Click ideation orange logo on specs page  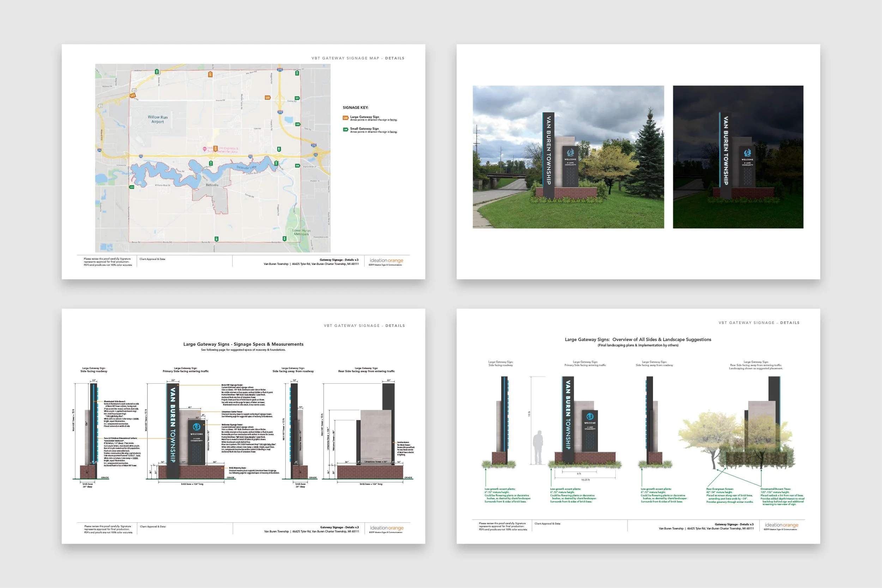pyautogui.click(x=387, y=528)
